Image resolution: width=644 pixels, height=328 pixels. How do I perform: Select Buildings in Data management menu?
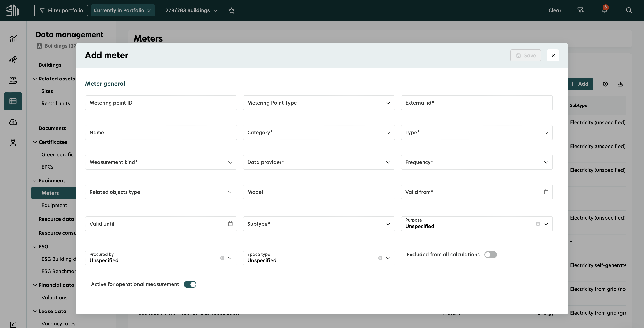coord(50,65)
